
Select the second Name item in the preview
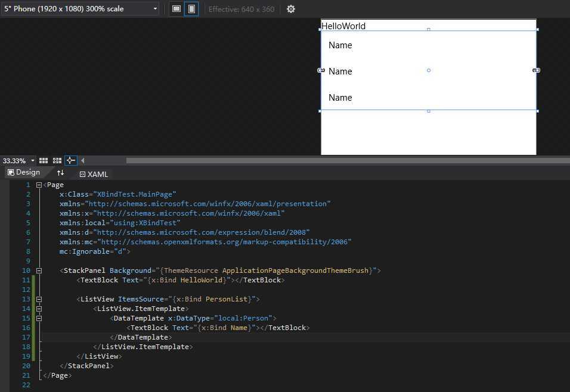tap(340, 71)
